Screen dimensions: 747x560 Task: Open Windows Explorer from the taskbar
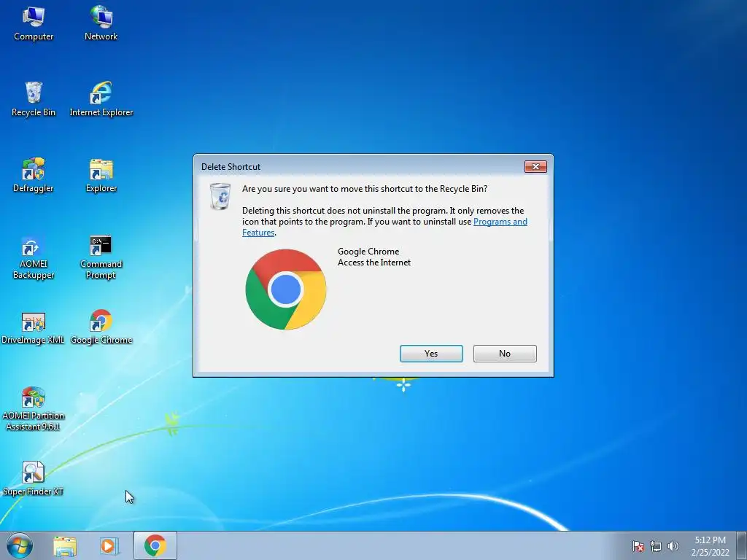pos(65,546)
